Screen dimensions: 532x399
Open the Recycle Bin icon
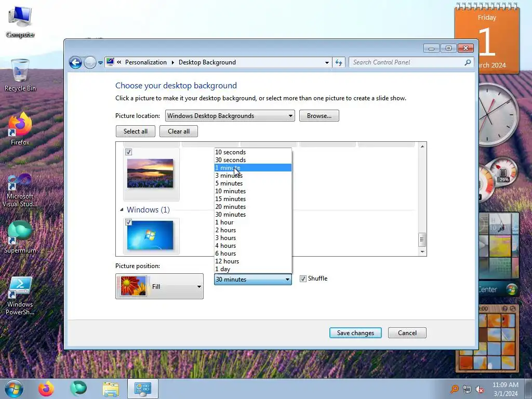tap(20, 75)
